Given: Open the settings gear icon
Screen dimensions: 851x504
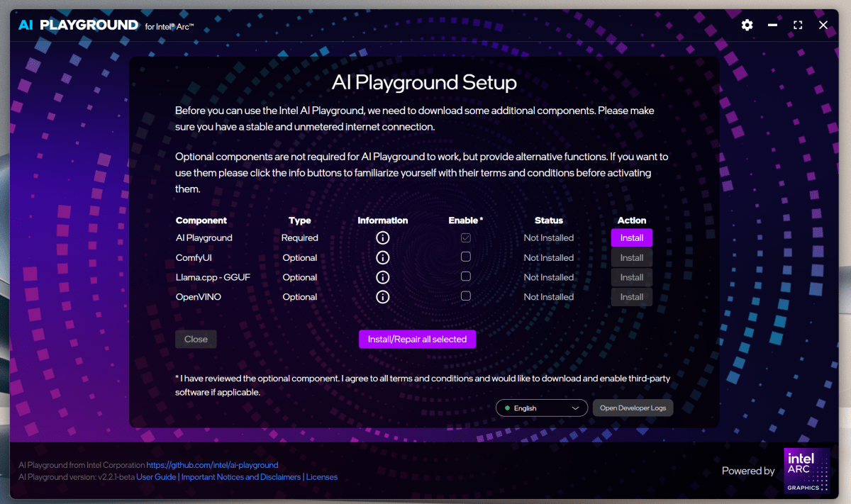Looking at the screenshot, I should coord(747,25).
